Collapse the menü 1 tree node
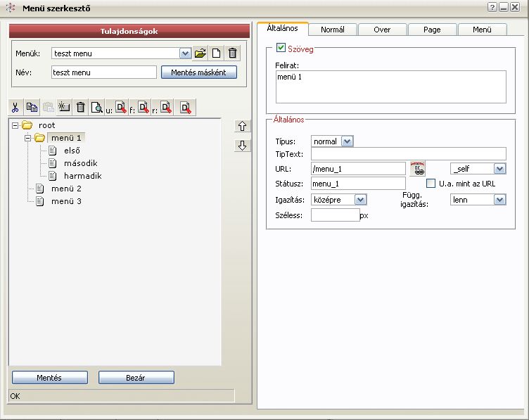529x420 pixels. 28,138
